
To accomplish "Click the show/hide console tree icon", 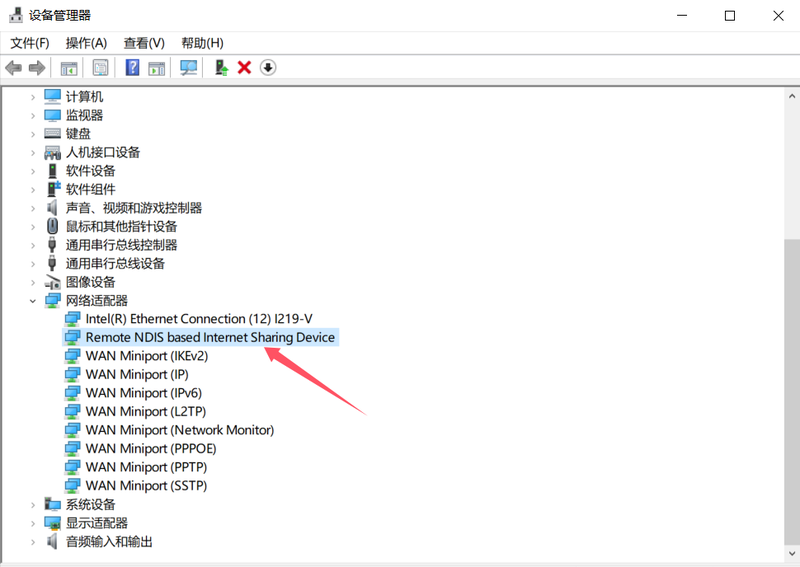I will tap(69, 68).
